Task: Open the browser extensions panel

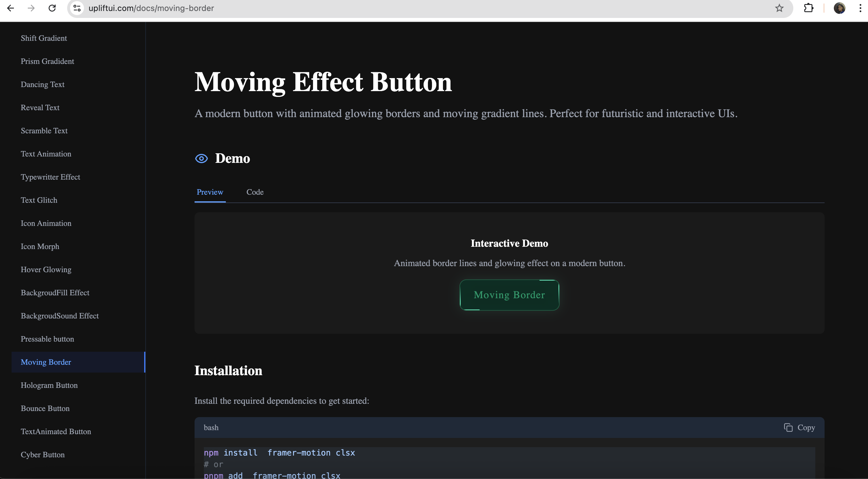Action: 809,8
